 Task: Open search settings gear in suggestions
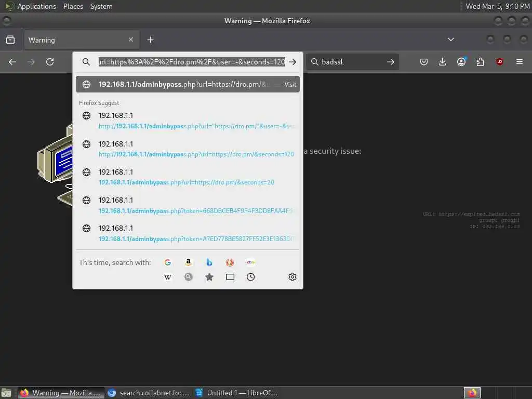point(292,277)
